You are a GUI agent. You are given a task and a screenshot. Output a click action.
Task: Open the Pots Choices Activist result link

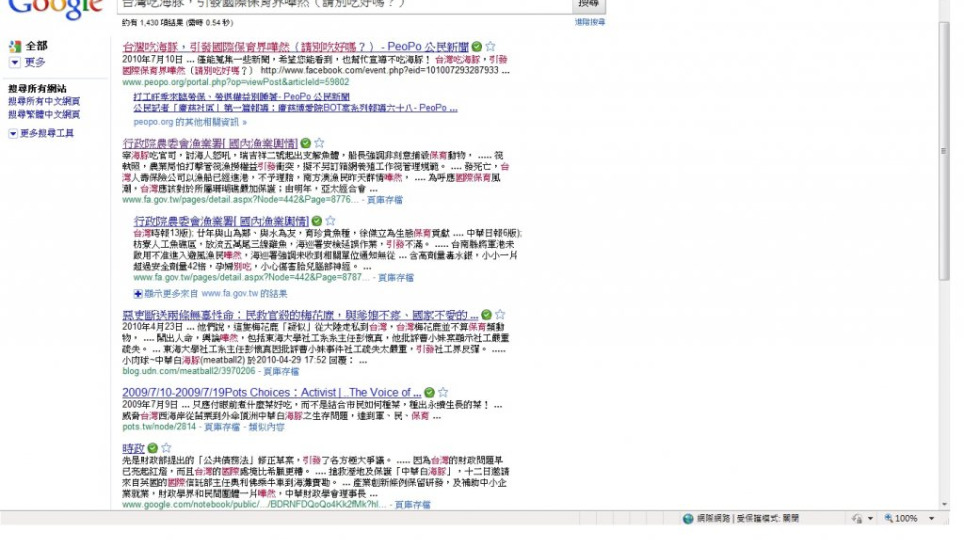pyautogui.click(x=267, y=392)
